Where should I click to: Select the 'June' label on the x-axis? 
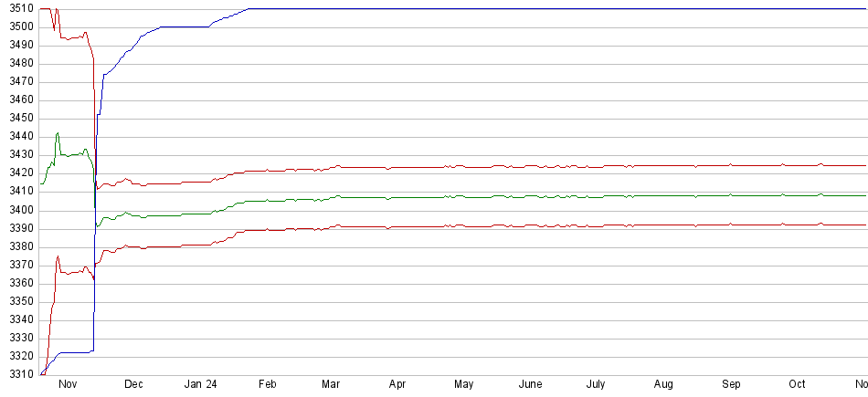click(x=531, y=385)
